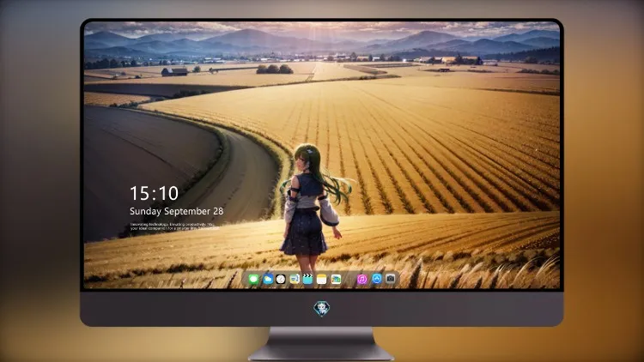Viewport: 644px width, 362px height.
Task: Open the Photos gallery app in dock
Action: pos(336,280)
